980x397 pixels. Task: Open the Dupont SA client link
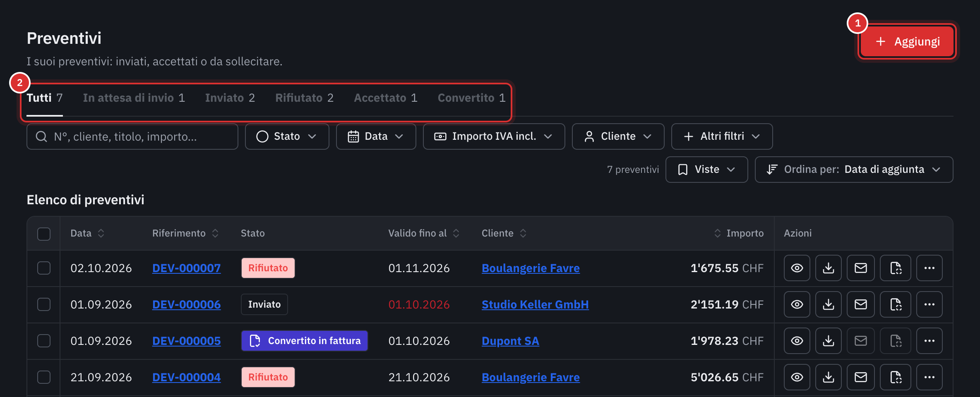(x=510, y=341)
